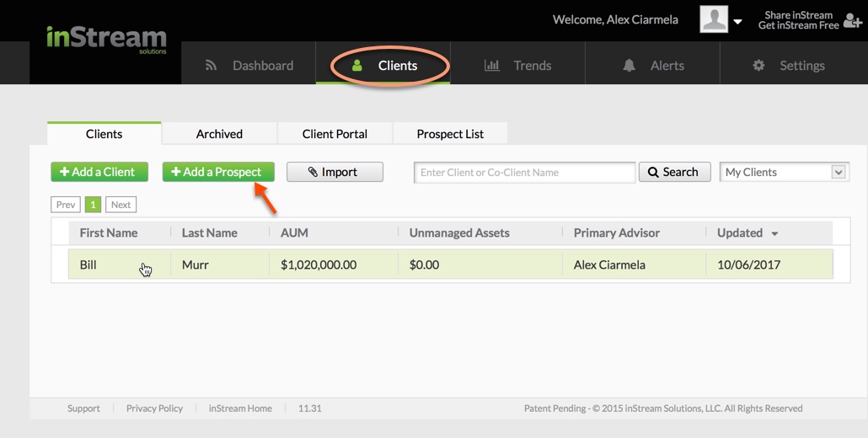
Task: Click the Add a Prospect button
Action: [x=218, y=172]
